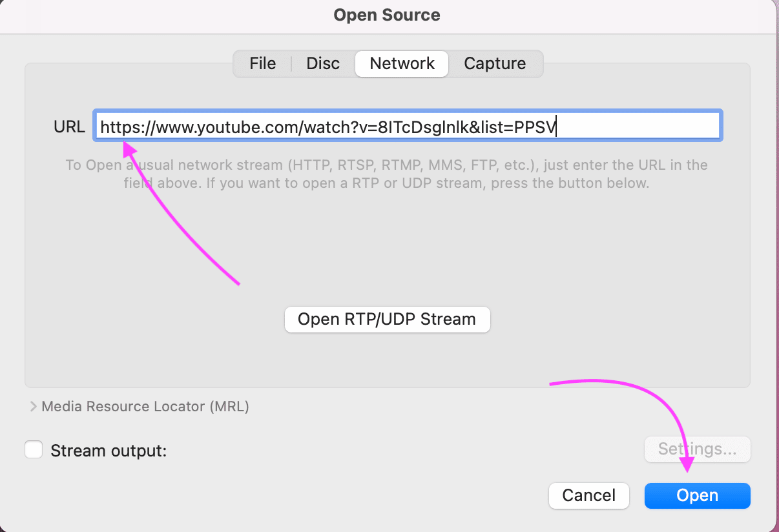Enable the Stream output checkbox
The width and height of the screenshot is (779, 532).
point(34,450)
